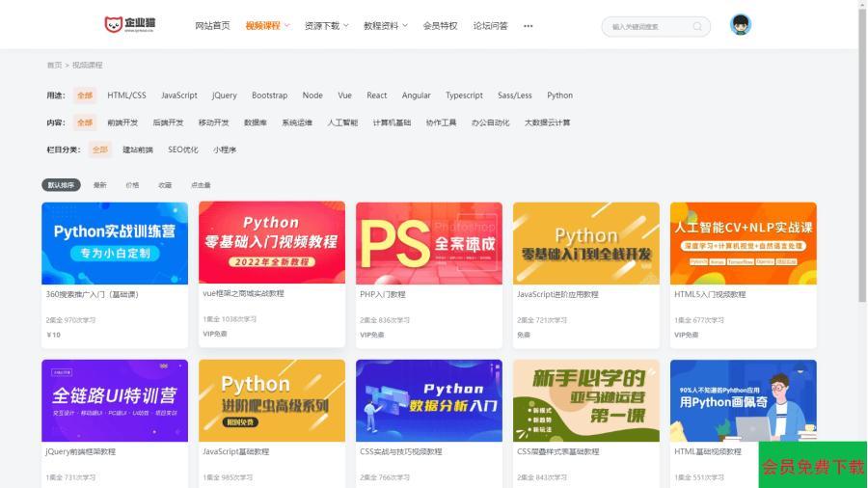The height and width of the screenshot is (488, 868).
Task: Click the 企业猫 site logo
Action: (x=130, y=24)
